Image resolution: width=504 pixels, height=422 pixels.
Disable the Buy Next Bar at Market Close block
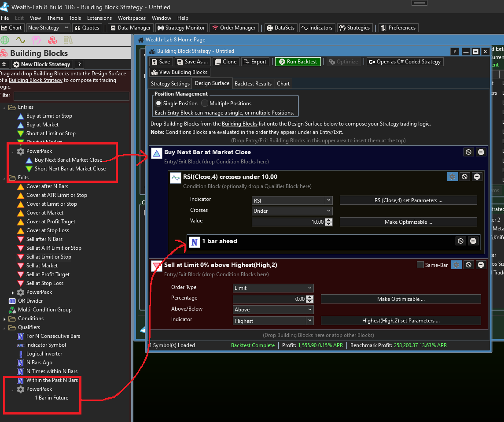click(x=468, y=152)
